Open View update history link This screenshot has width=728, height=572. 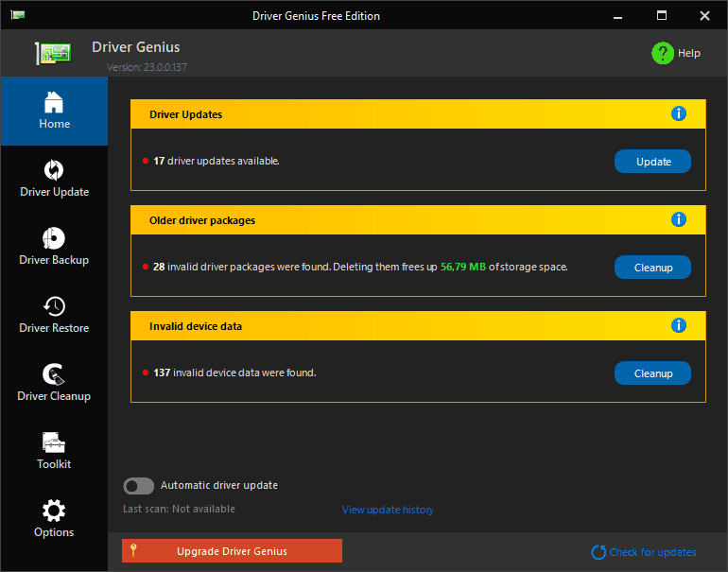pos(388,510)
